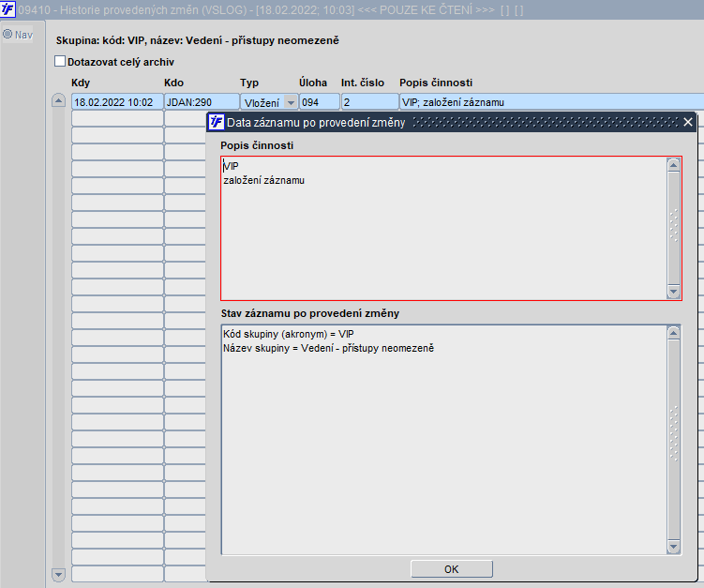Screen dimensions: 704x588
Task: Click the OK button
Action: (x=452, y=569)
